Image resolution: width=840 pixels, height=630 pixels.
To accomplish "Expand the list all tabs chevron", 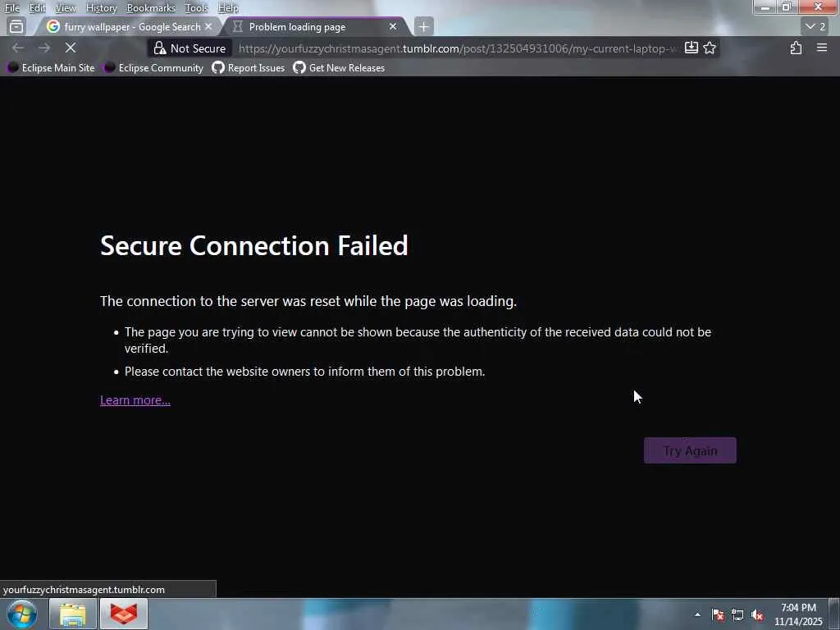I will (815, 26).
